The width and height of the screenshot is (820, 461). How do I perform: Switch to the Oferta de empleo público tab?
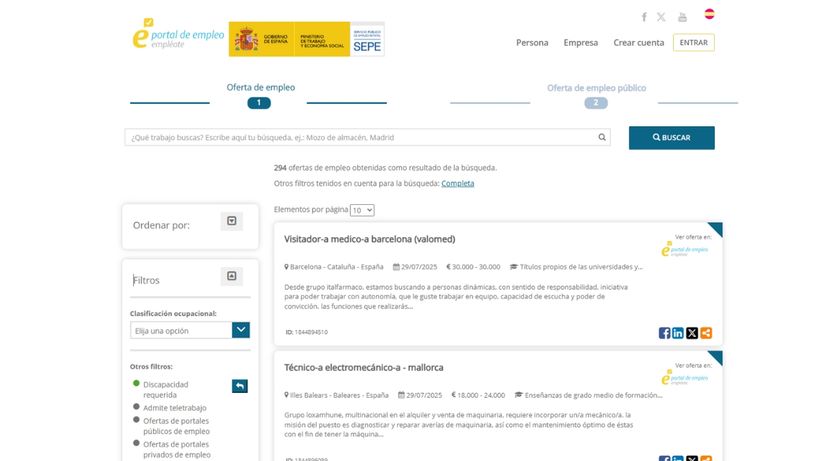[596, 88]
